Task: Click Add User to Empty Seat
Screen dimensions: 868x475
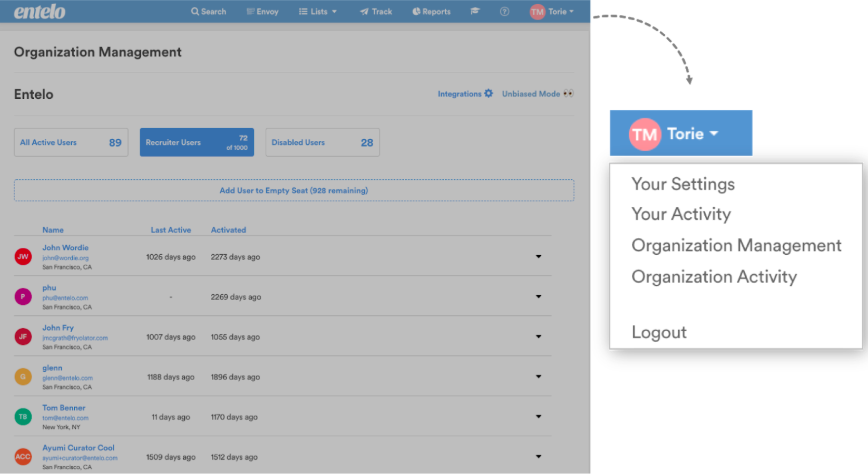Action: click(x=294, y=190)
